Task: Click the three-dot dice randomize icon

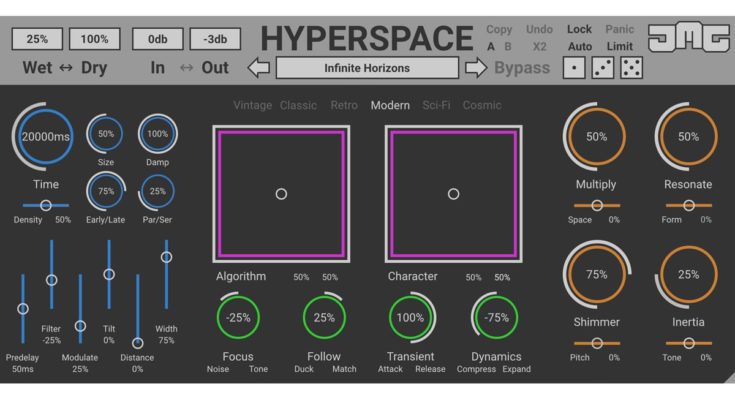Action: (602, 68)
